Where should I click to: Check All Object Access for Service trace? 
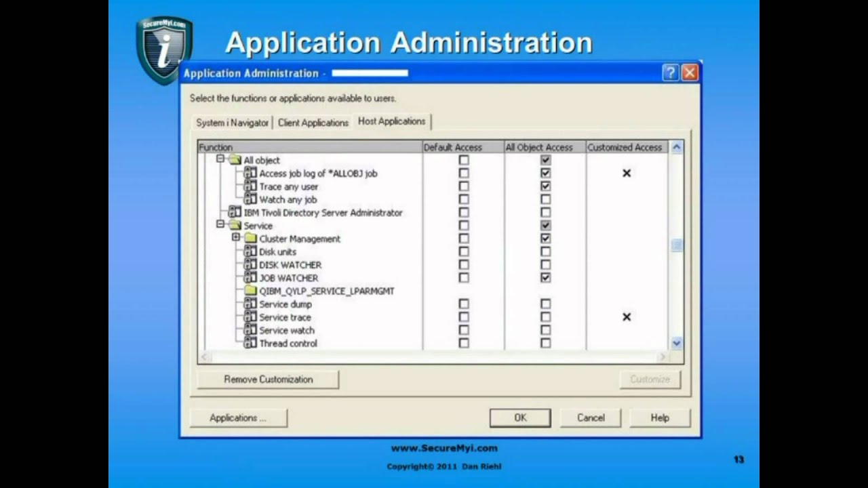click(545, 317)
